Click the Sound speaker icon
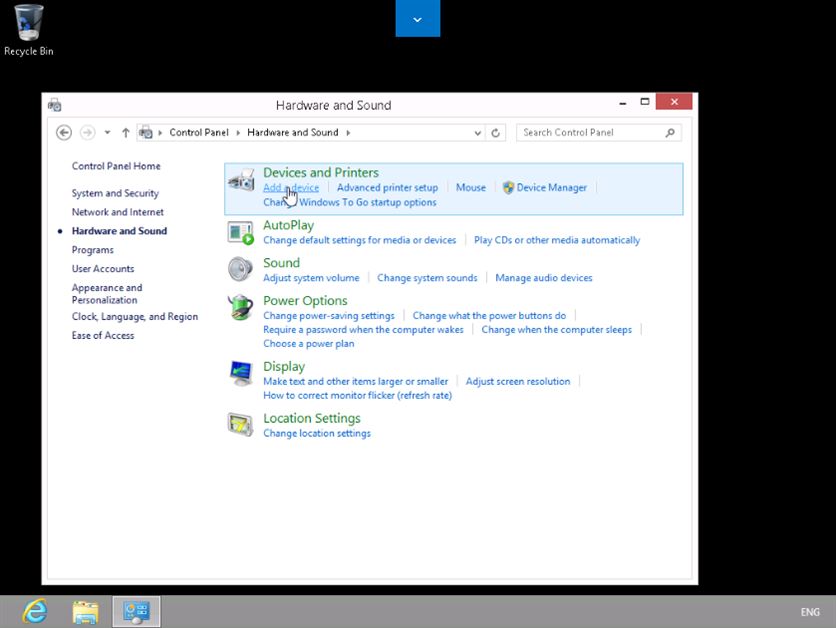The height and width of the screenshot is (628, 836). [241, 270]
